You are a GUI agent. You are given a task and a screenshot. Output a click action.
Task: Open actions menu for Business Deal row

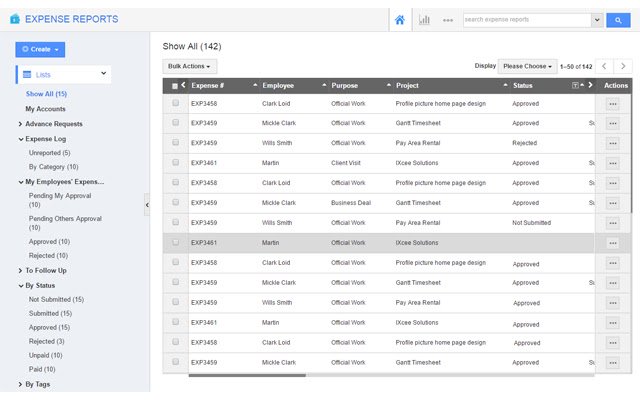point(613,203)
